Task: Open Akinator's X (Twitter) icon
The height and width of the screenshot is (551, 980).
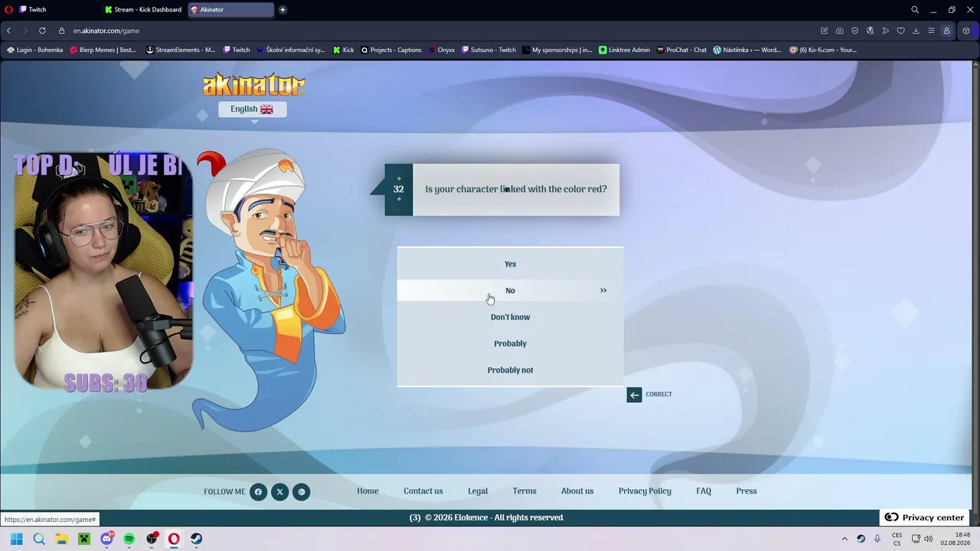Action: pos(279,492)
